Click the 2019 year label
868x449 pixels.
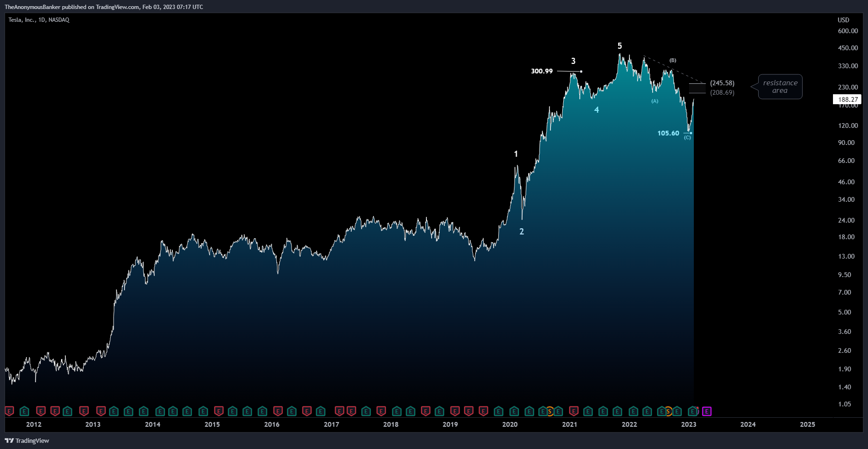pyautogui.click(x=450, y=424)
